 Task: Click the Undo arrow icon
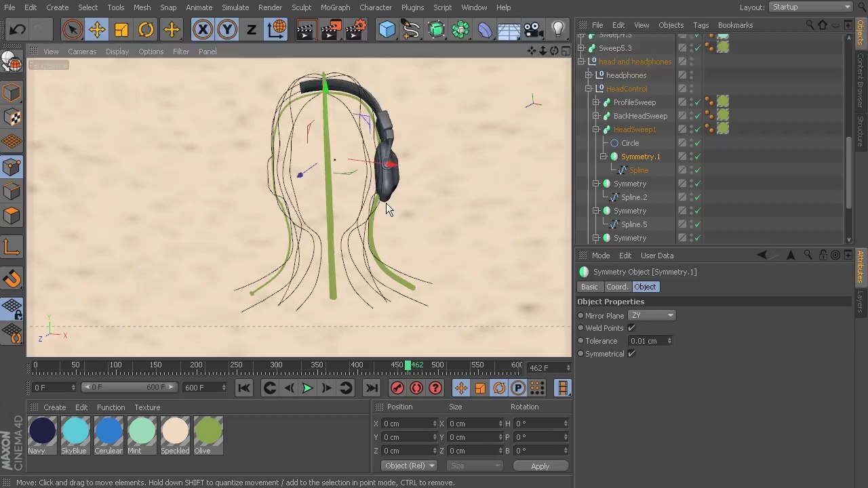pos(18,30)
